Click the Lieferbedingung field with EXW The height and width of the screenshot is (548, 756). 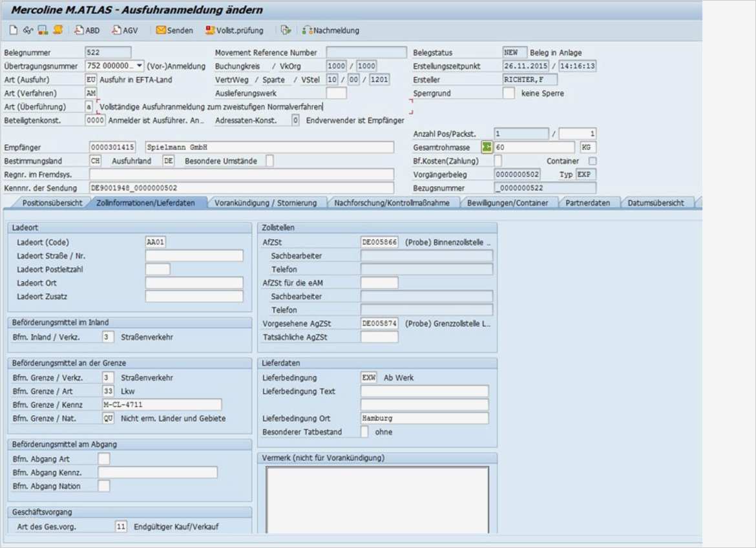click(369, 377)
